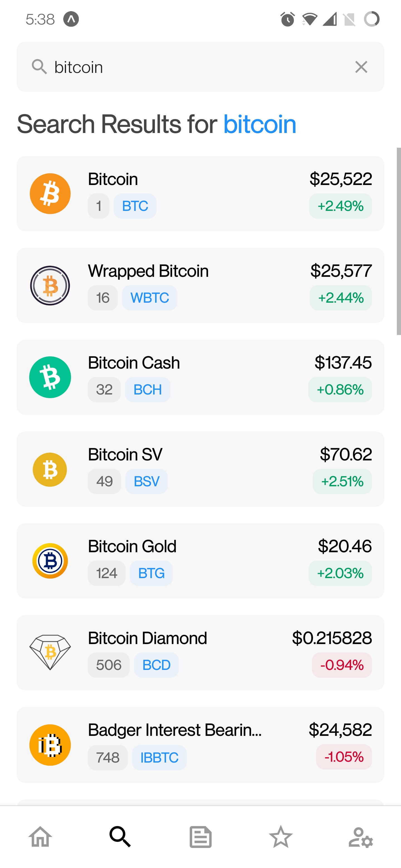Tap the BTC ticker badge
The image size is (401, 868).
(135, 206)
